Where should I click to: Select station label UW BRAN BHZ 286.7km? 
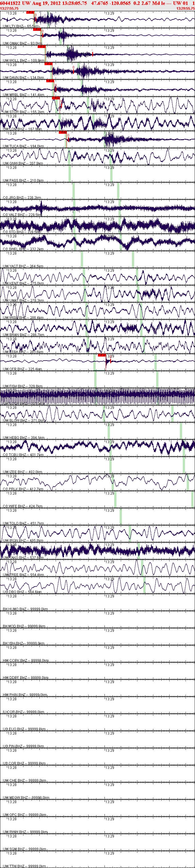tap(23, 335)
